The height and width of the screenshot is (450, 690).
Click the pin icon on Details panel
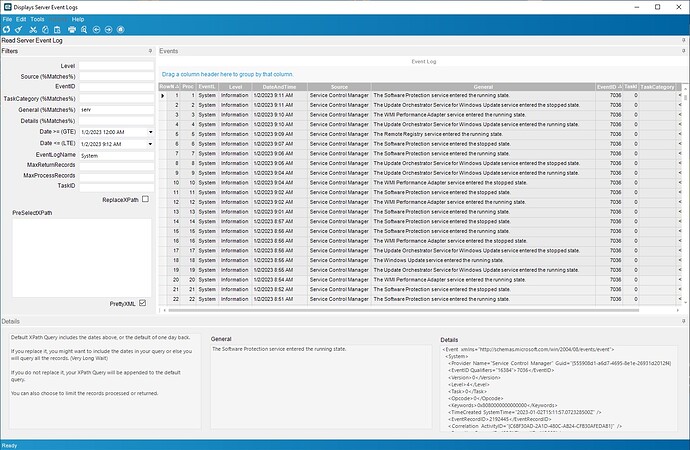(x=683, y=321)
